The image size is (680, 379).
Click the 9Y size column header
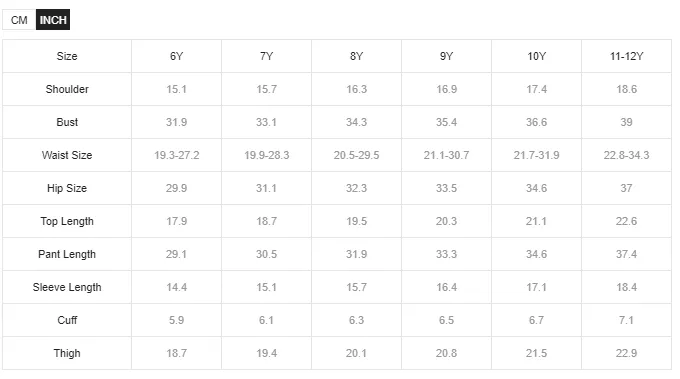(446, 56)
